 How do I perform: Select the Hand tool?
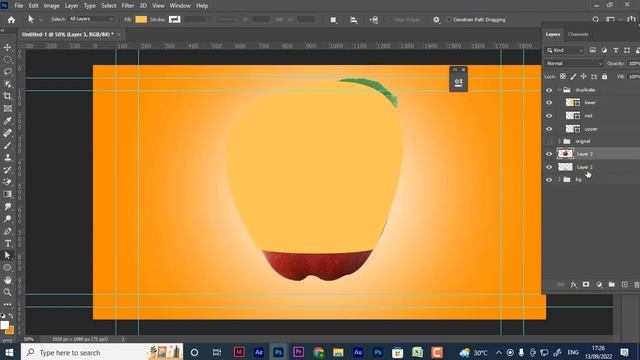tap(7, 280)
